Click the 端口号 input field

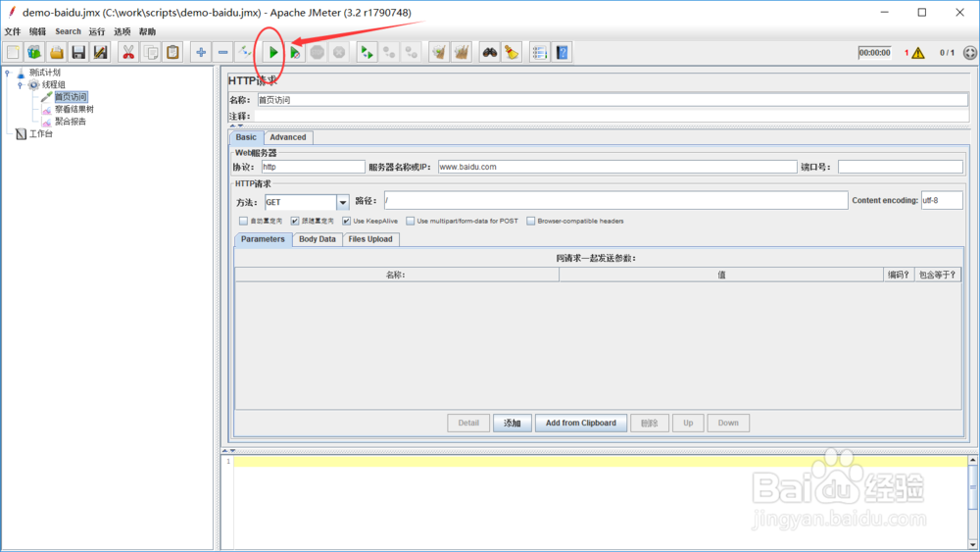coord(900,167)
